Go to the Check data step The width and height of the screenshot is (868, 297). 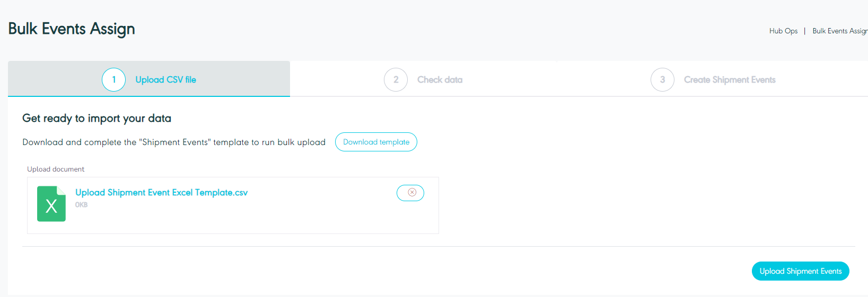click(x=440, y=80)
